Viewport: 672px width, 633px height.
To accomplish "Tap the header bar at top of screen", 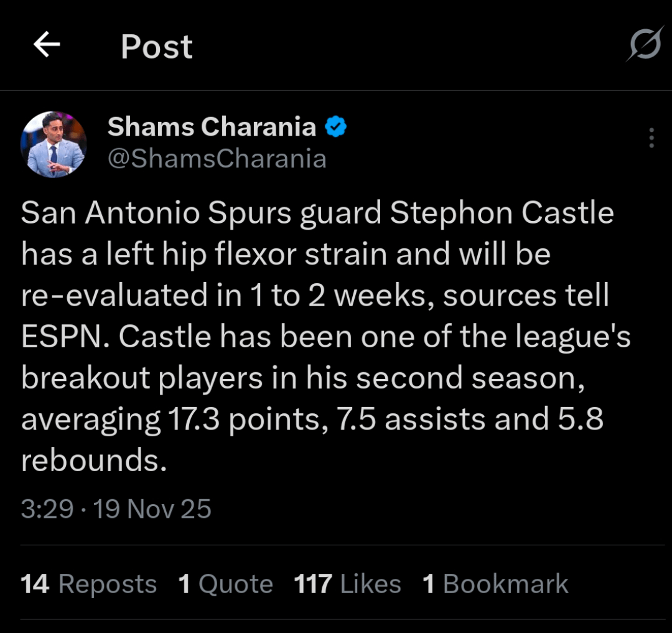I will point(336,45).
